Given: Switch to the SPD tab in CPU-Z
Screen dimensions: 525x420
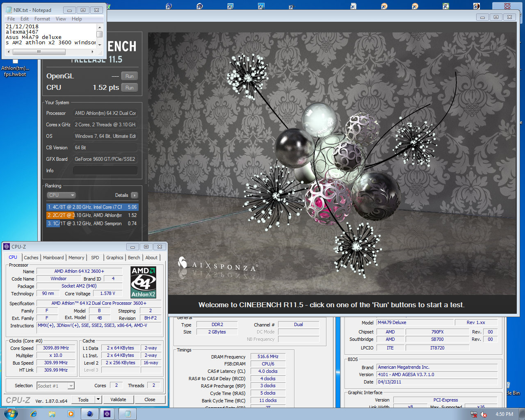Looking at the screenshot, I should coord(95,258).
